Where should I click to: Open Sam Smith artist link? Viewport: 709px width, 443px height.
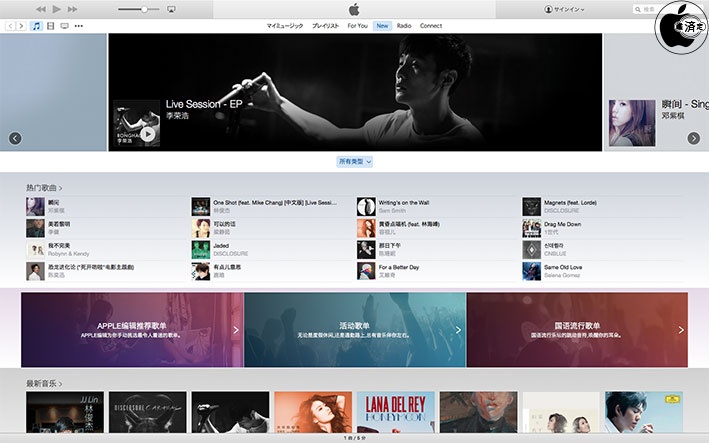392,211
